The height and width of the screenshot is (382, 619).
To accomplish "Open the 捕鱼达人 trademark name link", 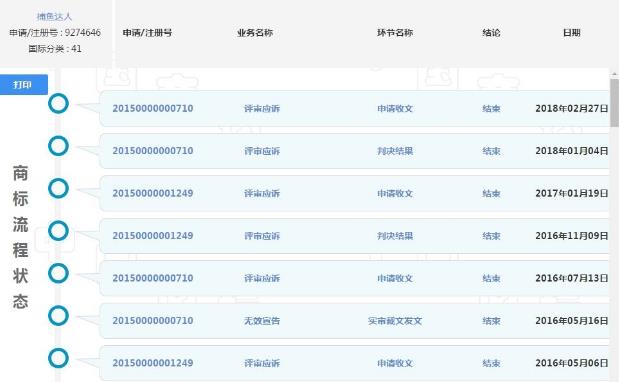I will tap(54, 17).
